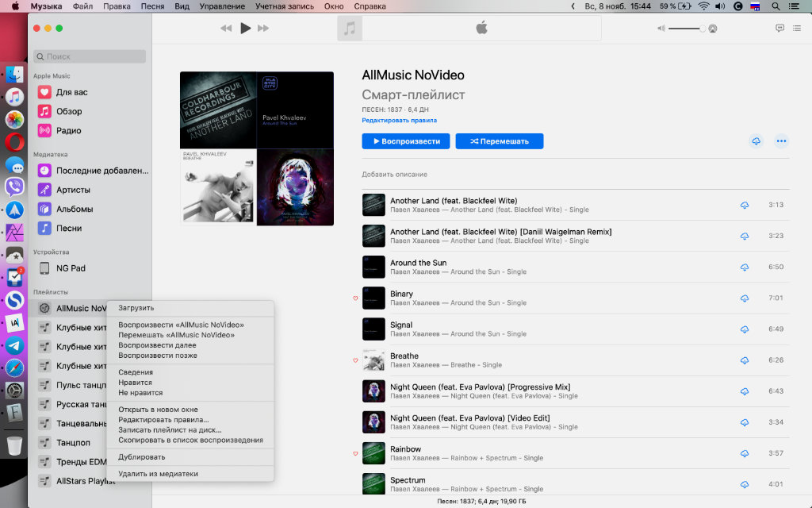Click the Добавить описание field
The height and width of the screenshot is (508, 812).
(x=395, y=175)
